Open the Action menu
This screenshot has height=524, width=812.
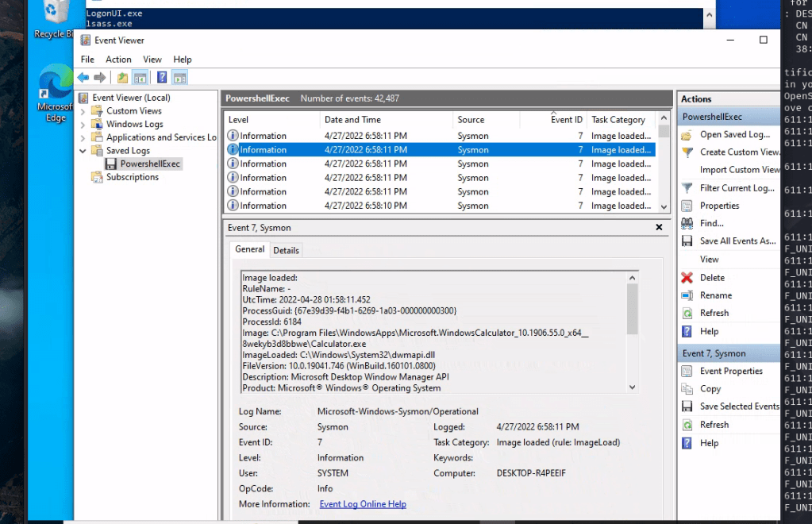tap(118, 59)
